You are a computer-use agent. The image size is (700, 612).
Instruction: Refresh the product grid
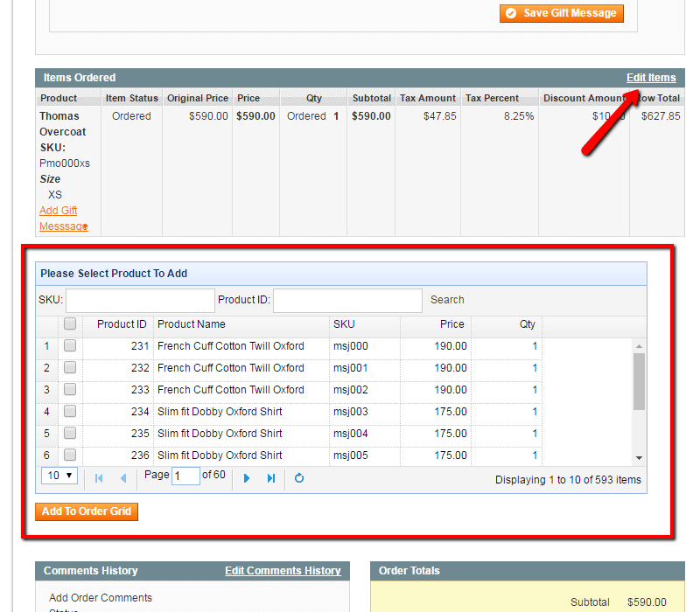299,478
